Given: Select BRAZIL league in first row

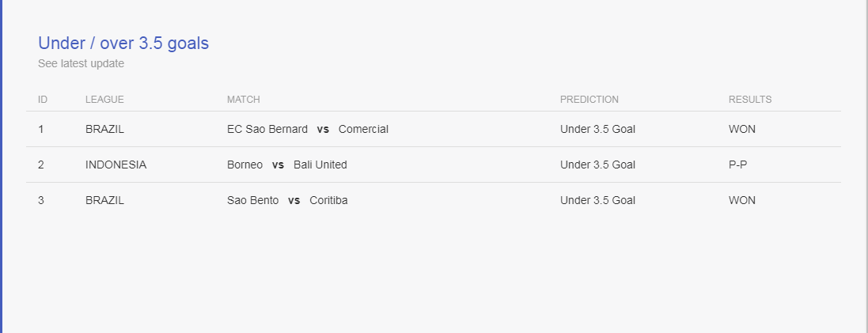Looking at the screenshot, I should point(104,130).
